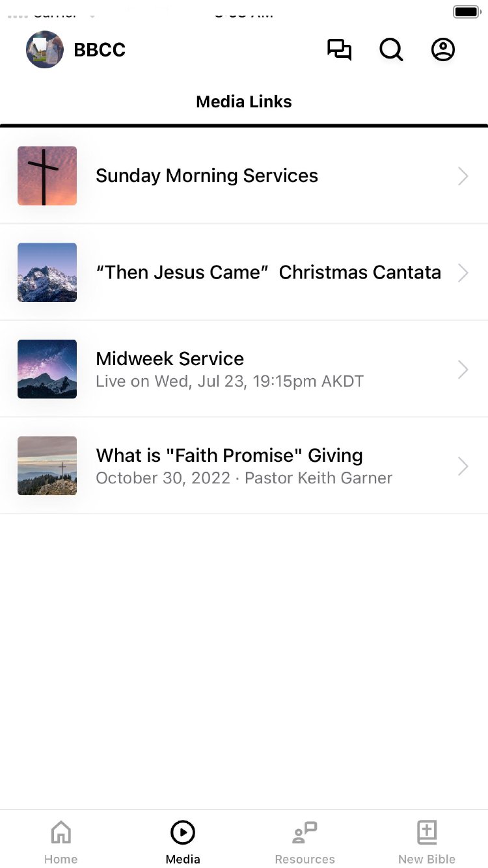Expand the Midweek Service chevron arrow
This screenshot has height=868, width=488.
click(463, 370)
